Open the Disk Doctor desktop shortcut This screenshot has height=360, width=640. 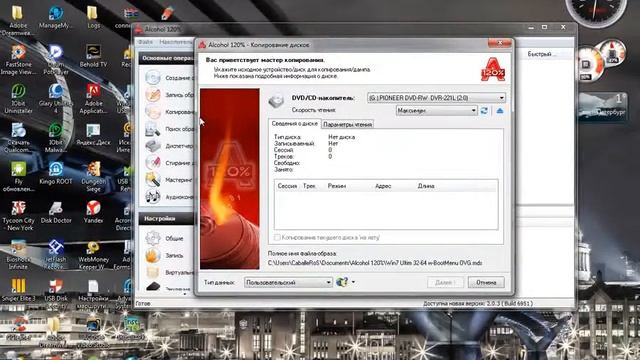click(56, 212)
